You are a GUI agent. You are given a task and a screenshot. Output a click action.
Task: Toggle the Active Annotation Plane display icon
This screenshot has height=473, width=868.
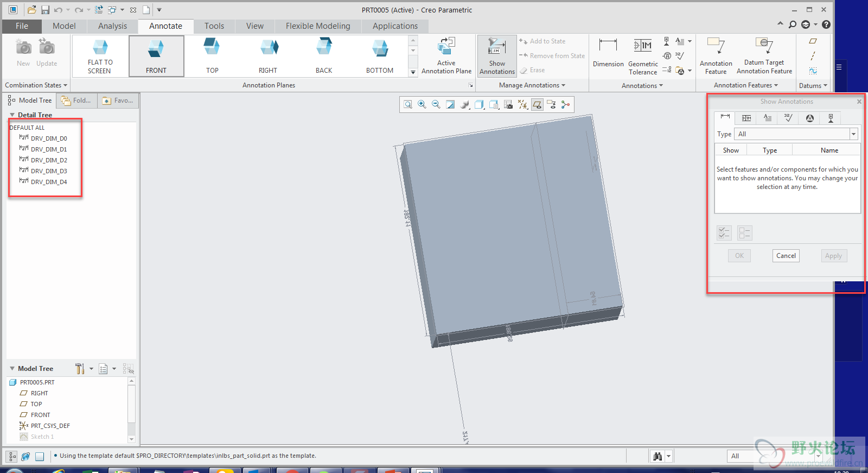click(x=537, y=104)
